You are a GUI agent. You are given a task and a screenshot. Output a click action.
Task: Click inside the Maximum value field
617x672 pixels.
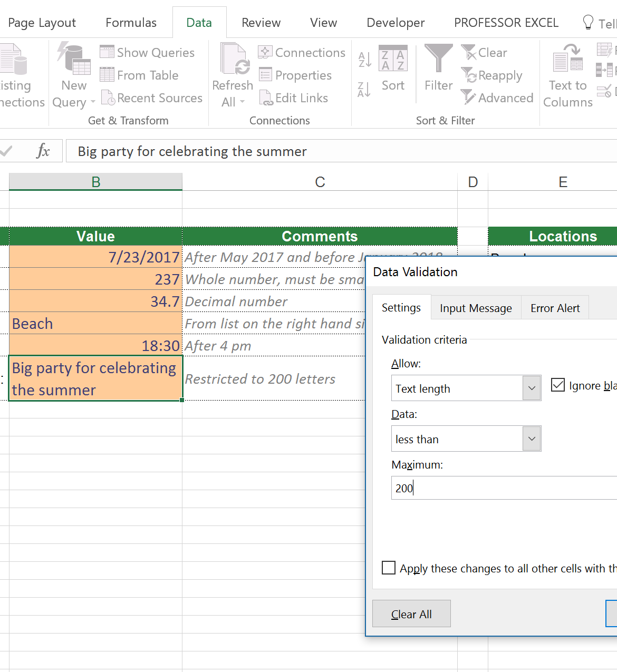pos(475,488)
